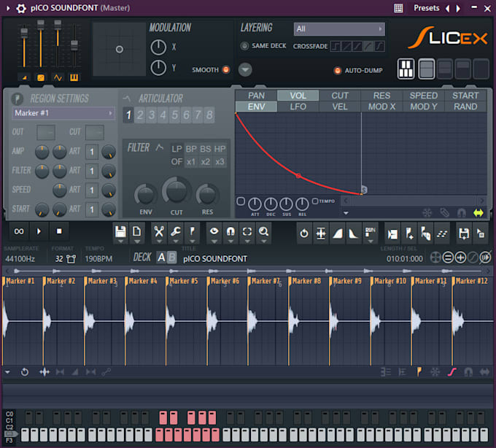Viewport: 496px width, 448px height.
Task: Click the zoom in plus icon
Action: pyautogui.click(x=460, y=258)
